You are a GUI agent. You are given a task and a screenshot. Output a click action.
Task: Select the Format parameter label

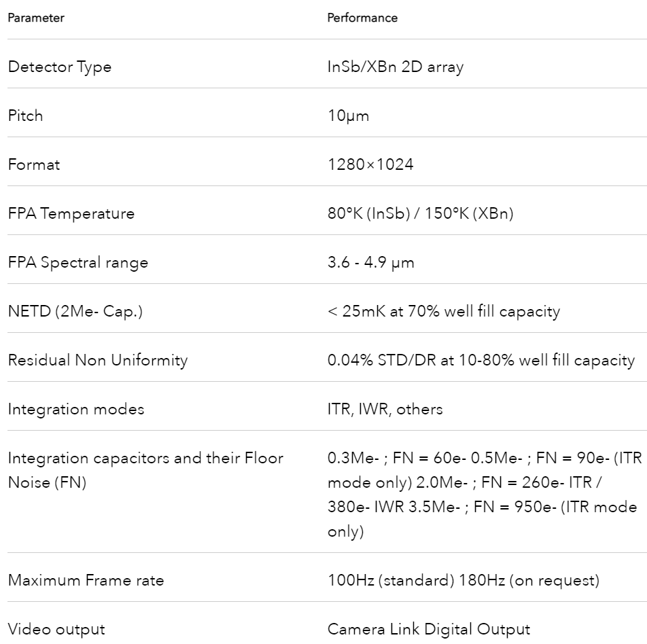[x=34, y=164]
